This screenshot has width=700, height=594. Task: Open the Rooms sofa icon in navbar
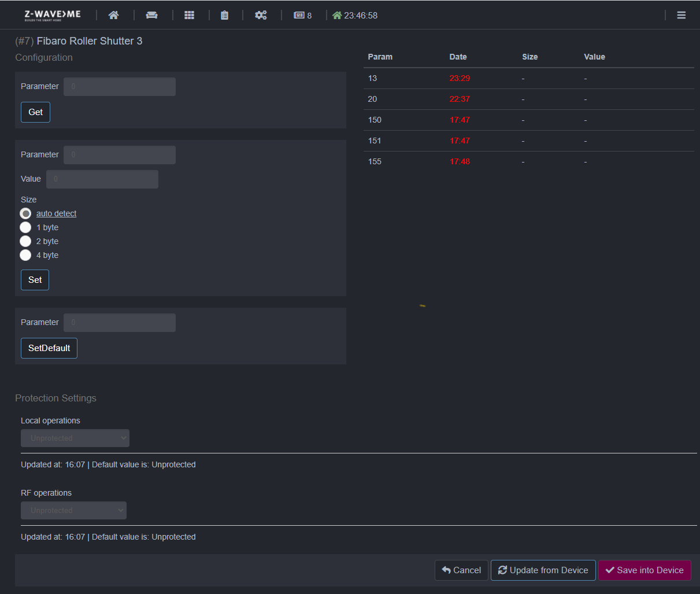pos(151,14)
